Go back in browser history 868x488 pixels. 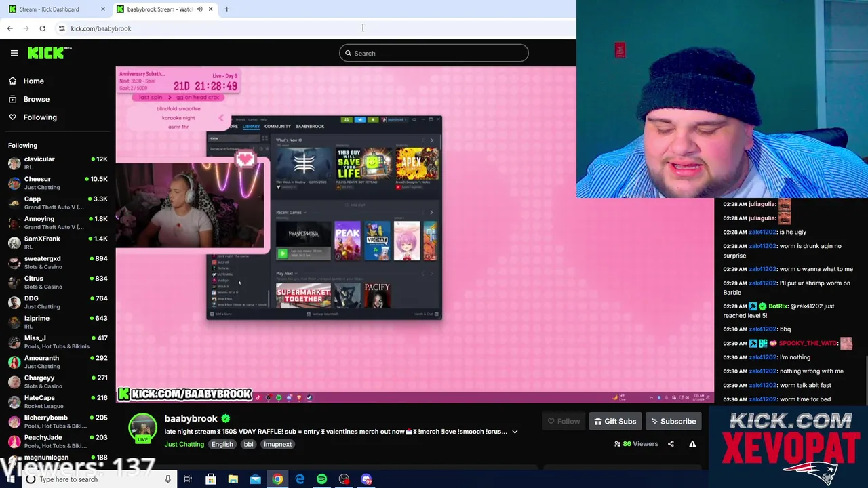pos(9,28)
